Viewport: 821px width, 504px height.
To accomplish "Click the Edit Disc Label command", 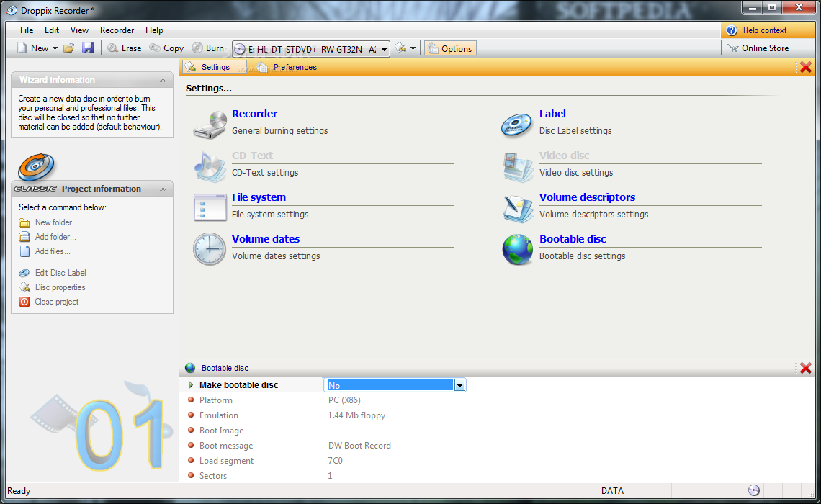I will click(x=60, y=273).
